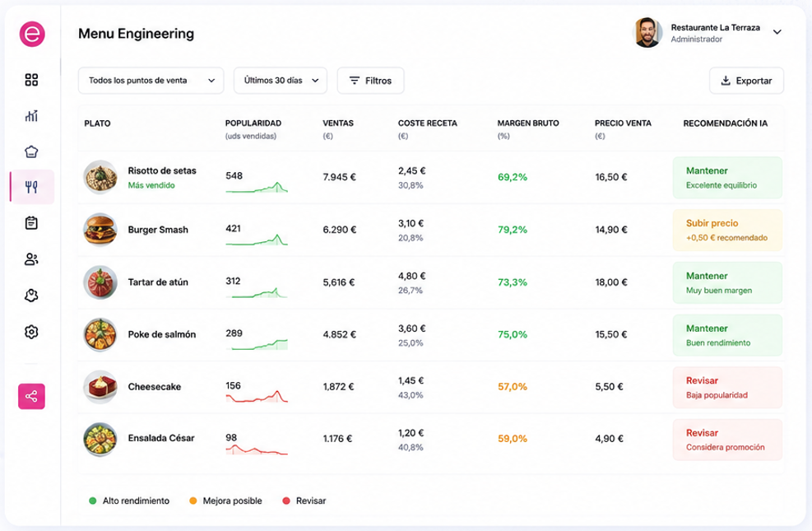Click the orange 'Mejora posible' legend dot
812x531 pixels.
point(193,501)
